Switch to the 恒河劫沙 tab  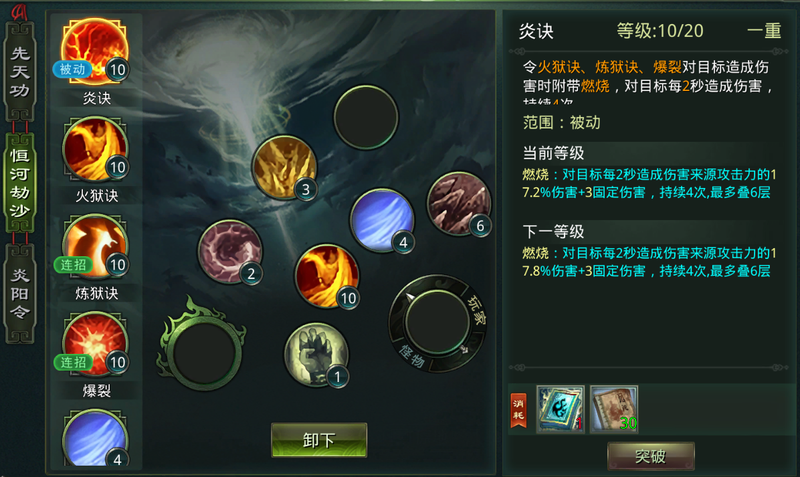coord(20,183)
